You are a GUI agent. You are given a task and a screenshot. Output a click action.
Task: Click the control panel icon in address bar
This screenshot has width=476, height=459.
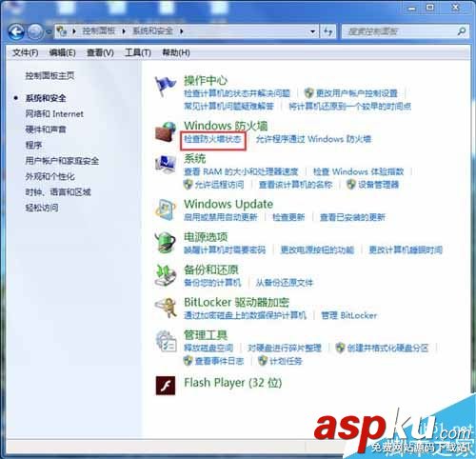(61, 31)
